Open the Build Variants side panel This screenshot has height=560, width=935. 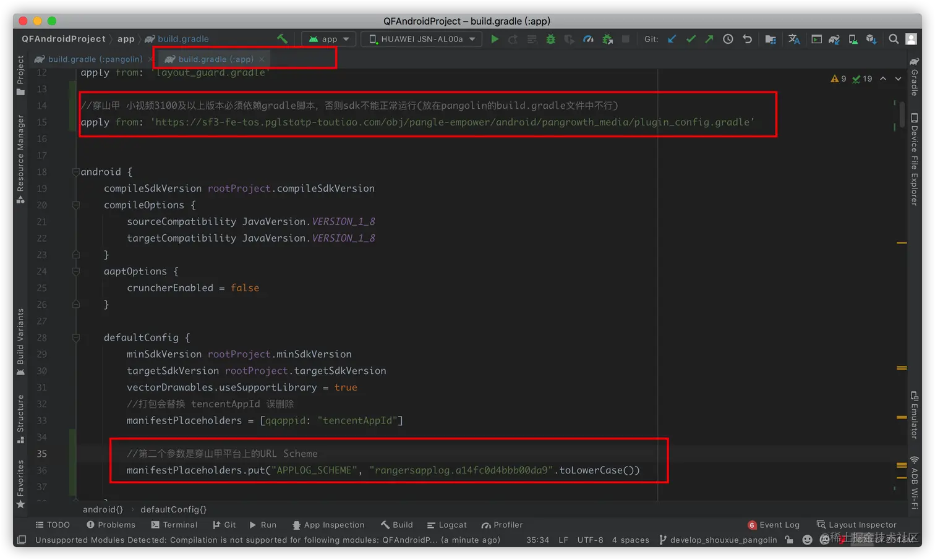(20, 342)
